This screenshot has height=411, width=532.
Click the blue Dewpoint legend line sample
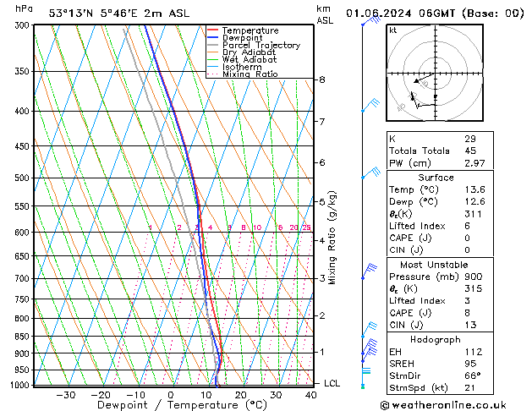212,37
